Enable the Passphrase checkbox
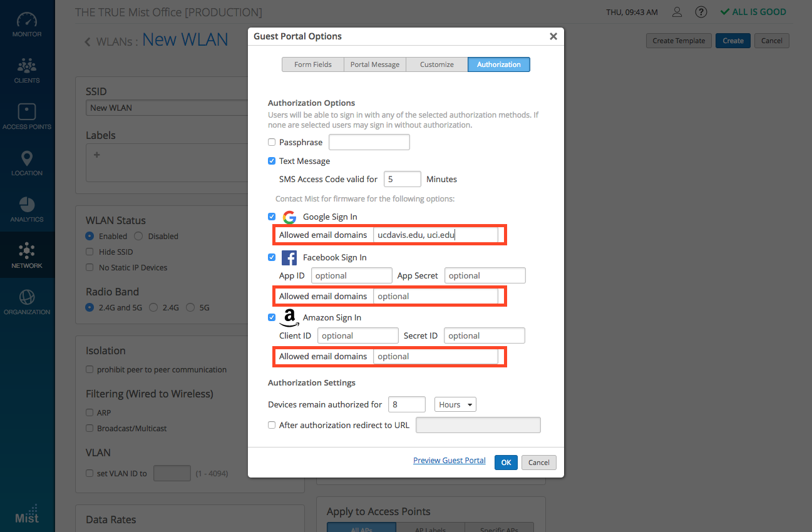 pyautogui.click(x=272, y=142)
